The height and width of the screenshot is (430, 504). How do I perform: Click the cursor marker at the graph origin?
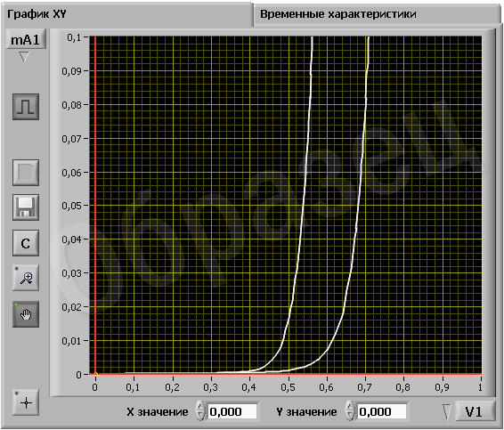pos(95,374)
